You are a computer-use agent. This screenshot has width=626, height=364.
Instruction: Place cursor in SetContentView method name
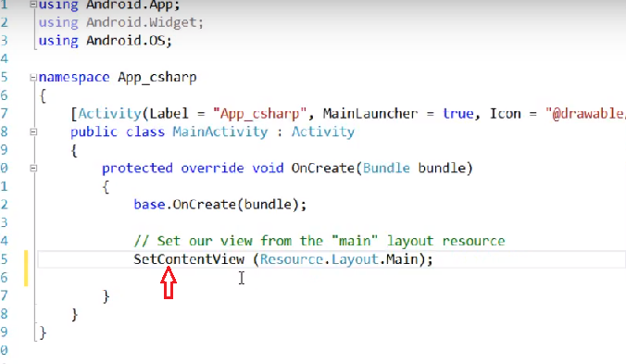pos(189,259)
